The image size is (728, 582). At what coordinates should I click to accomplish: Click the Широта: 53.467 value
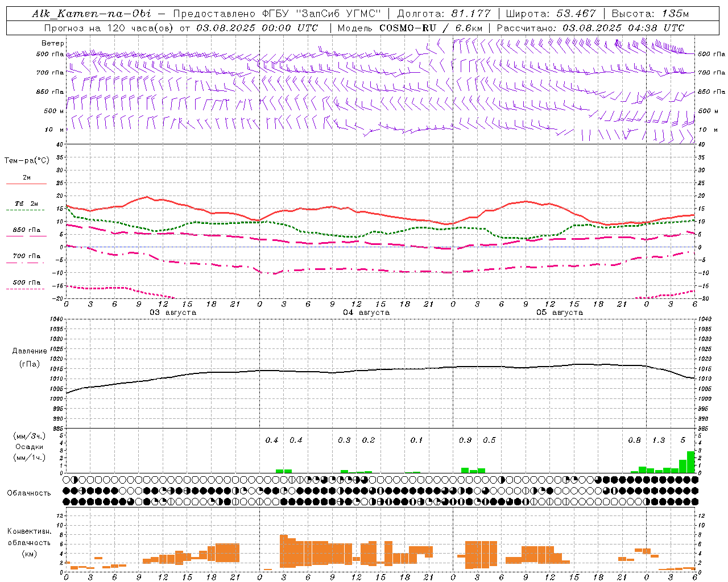[551, 14]
